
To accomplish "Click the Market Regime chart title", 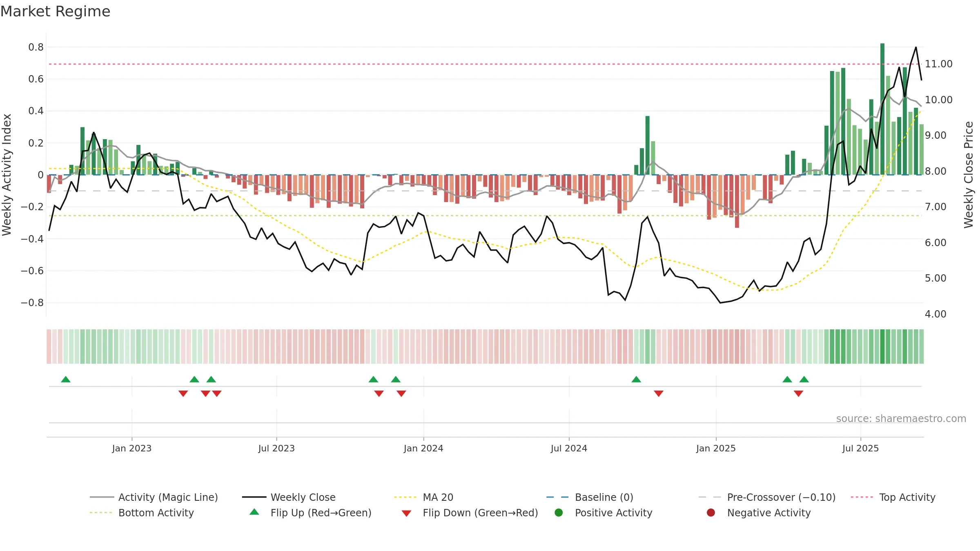I will [55, 11].
